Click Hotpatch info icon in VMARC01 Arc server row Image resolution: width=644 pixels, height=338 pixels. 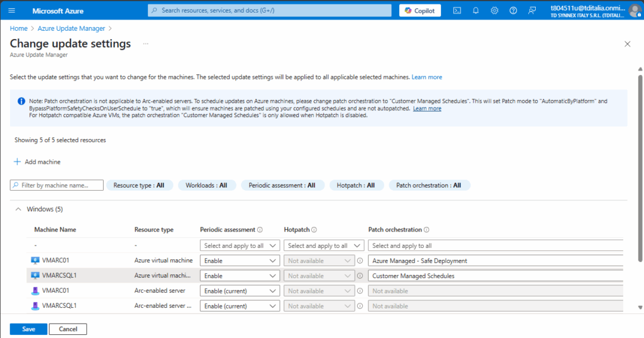[360, 291]
